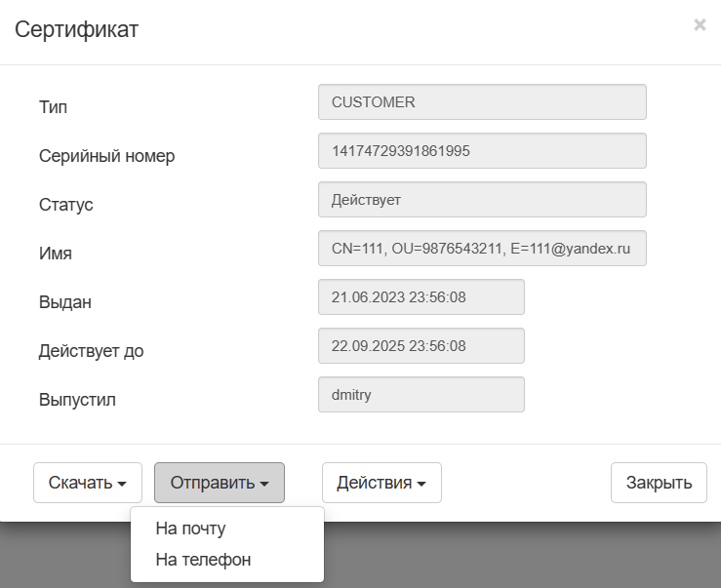The height and width of the screenshot is (588, 721).
Task: Click the Статус label text
Action: click(66, 205)
